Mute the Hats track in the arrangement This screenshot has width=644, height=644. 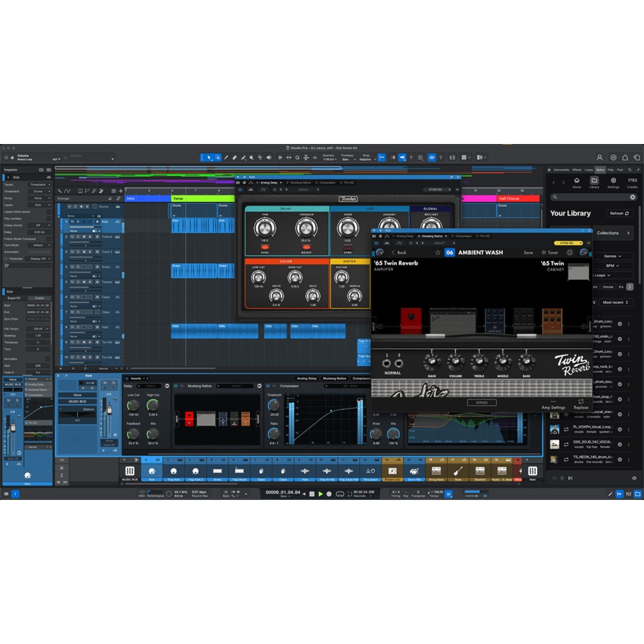click(x=72, y=327)
